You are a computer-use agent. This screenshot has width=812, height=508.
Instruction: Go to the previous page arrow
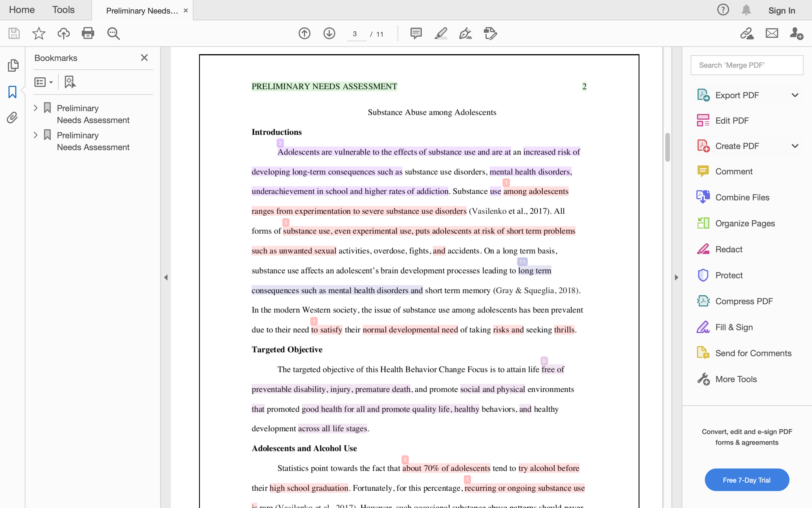[x=304, y=33]
